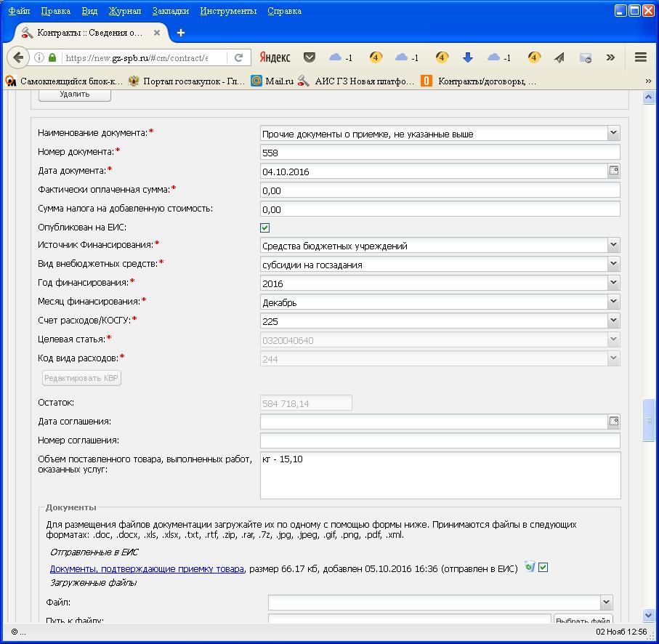
Task: Open the Firefox hamburger menu
Action: coord(641,57)
